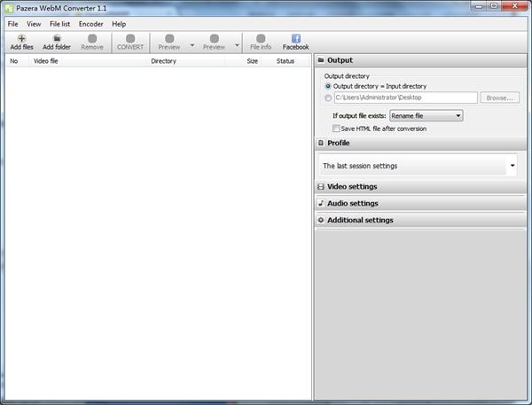Select Output directory = Input directory radio

coord(329,86)
